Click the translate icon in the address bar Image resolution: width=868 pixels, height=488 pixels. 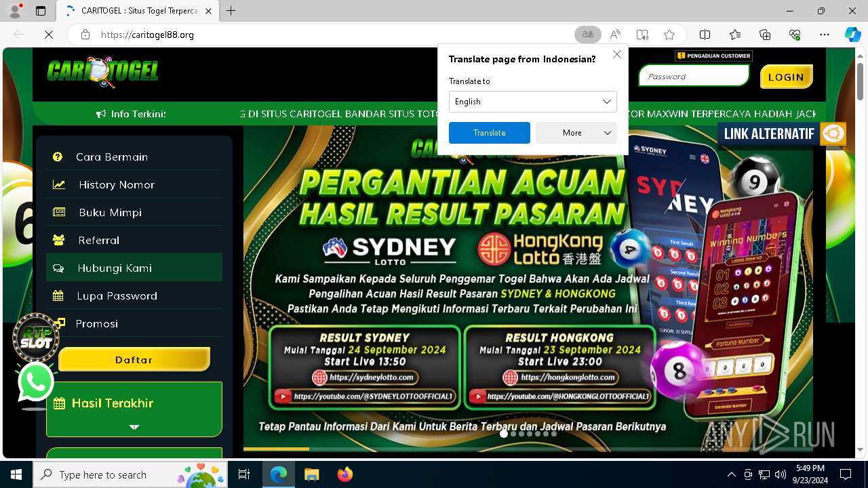[x=588, y=35]
